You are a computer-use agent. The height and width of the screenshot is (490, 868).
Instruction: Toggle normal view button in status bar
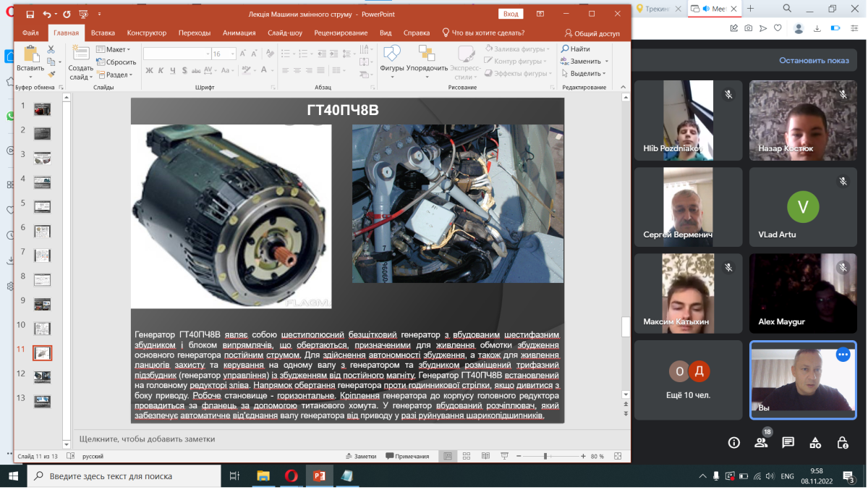point(448,456)
